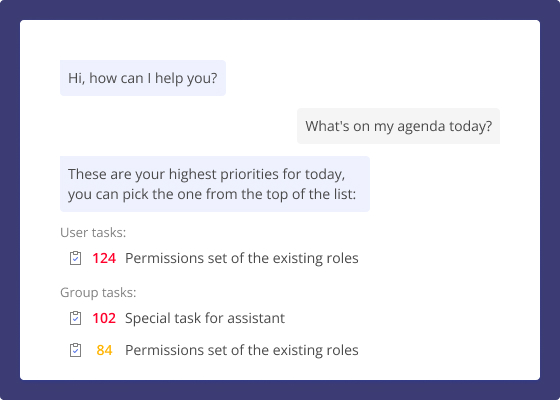Select the red priority number 102

(x=104, y=318)
